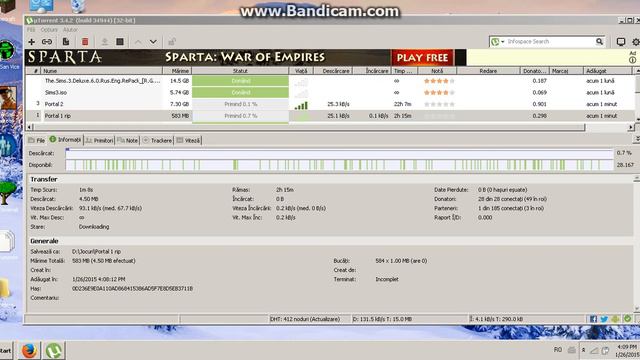Stop the torrent with the black square icon
Image resolution: width=640 pixels, height=360 pixels.
tap(120, 42)
